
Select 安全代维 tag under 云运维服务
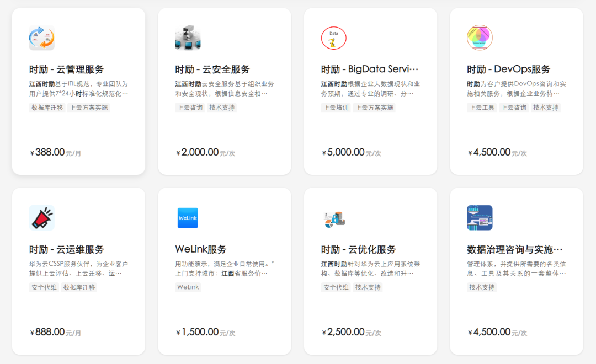[x=44, y=287]
